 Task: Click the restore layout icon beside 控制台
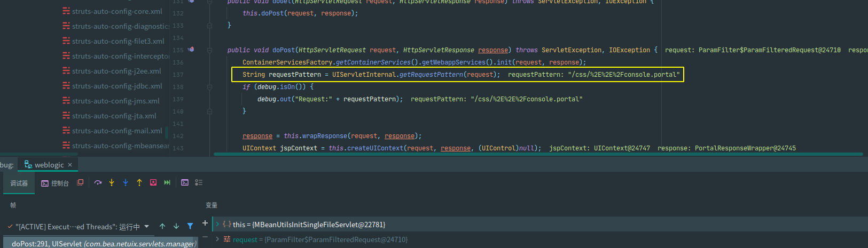point(80,182)
